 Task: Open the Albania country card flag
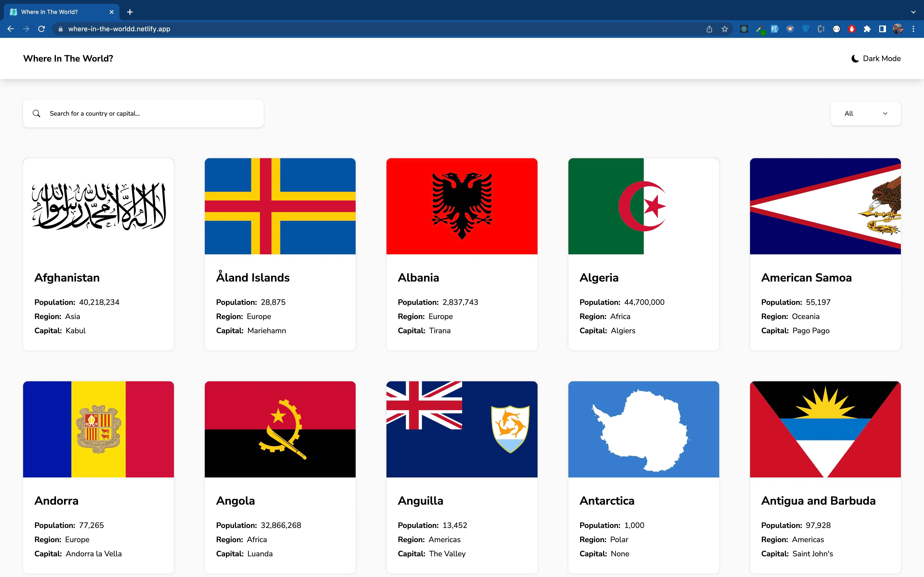click(x=462, y=206)
